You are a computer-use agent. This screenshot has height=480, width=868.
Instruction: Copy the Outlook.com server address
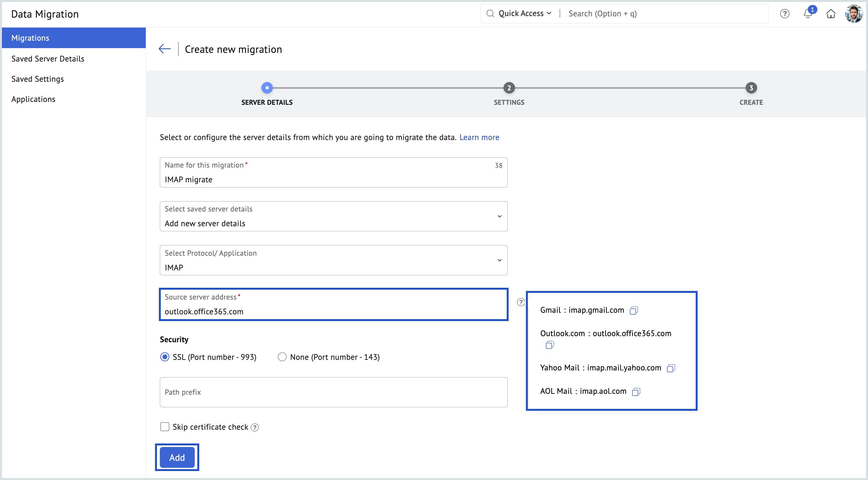point(550,345)
